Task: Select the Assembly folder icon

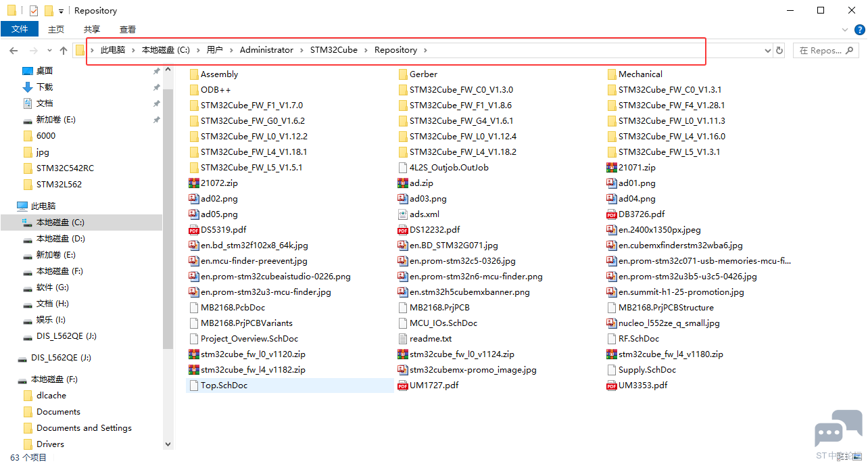Action: click(193, 74)
